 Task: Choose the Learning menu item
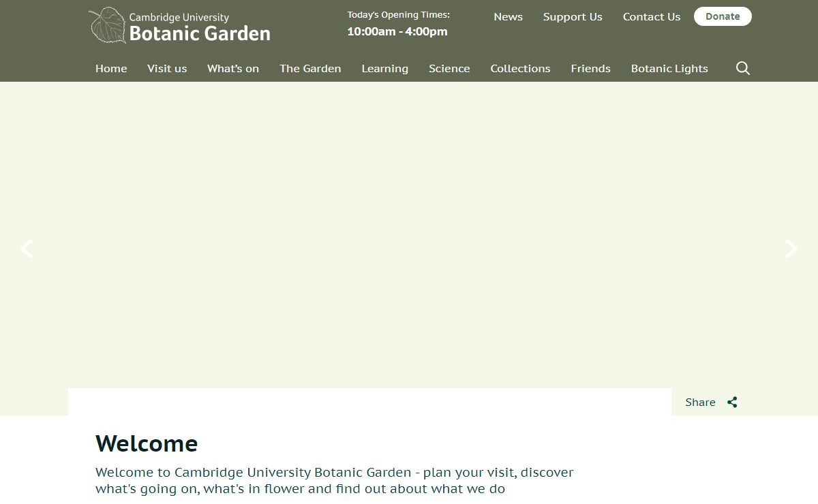[x=384, y=68]
